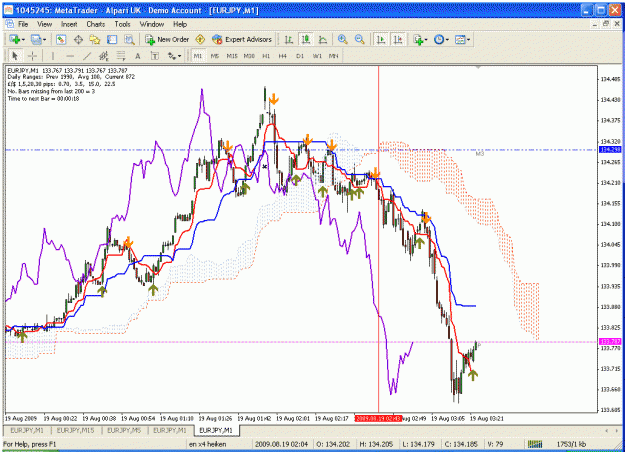Click 'Time to next Bar' info text

pos(43,99)
